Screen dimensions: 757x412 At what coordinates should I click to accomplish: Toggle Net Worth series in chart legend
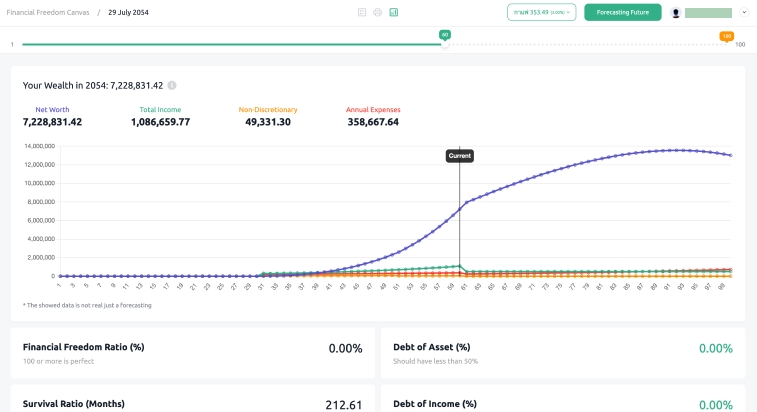[x=52, y=109]
